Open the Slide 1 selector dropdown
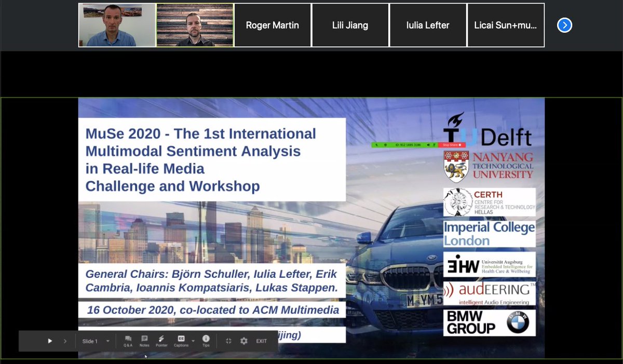 (x=96, y=341)
